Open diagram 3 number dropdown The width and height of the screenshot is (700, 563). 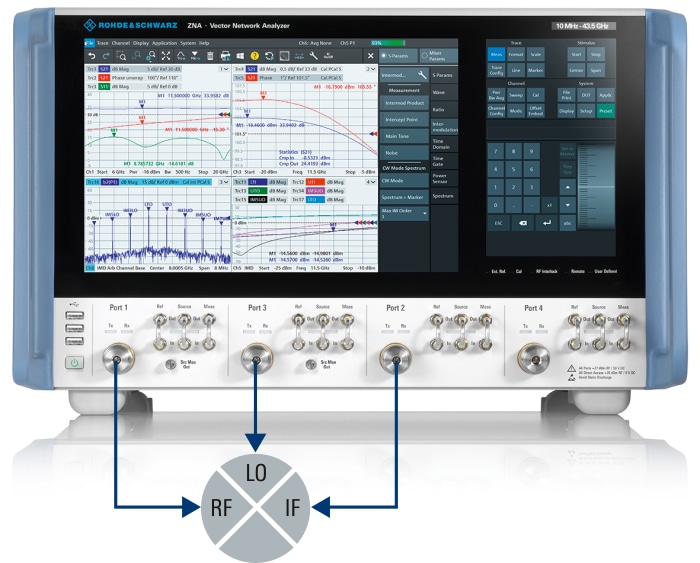pos(224,182)
